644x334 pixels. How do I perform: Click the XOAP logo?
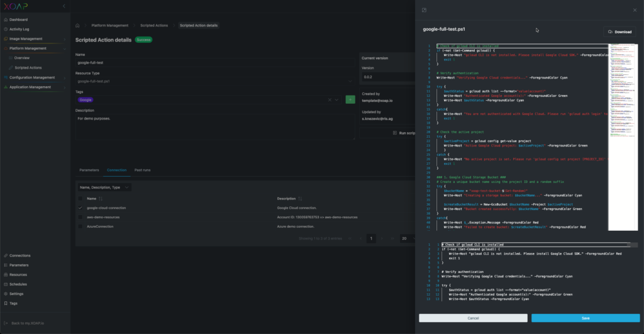[x=16, y=6]
